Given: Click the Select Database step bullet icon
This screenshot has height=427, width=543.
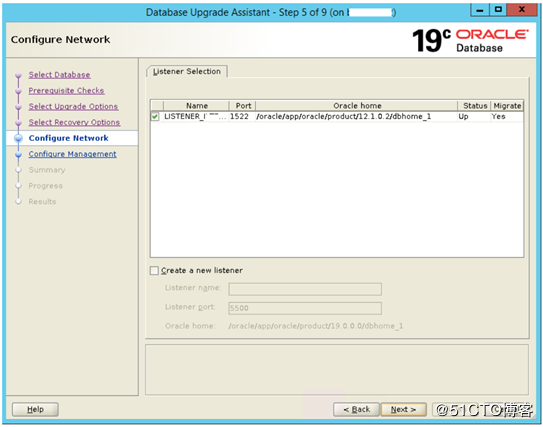Looking at the screenshot, I should pyautogui.click(x=19, y=75).
